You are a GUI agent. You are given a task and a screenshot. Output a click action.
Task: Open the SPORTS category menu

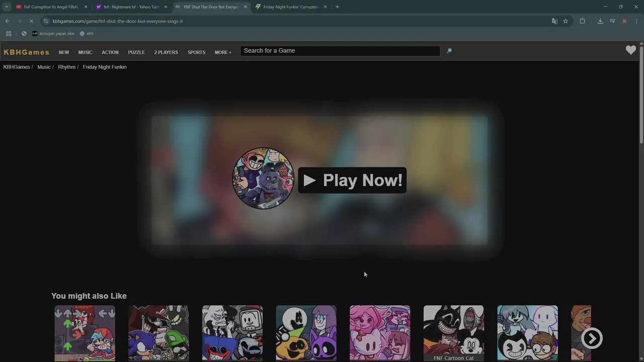196,52
